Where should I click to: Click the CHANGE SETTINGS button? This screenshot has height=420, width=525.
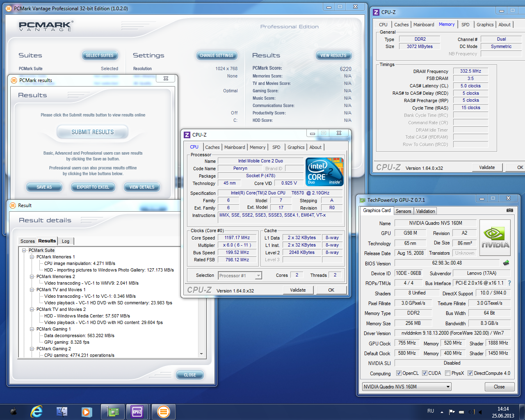click(217, 55)
